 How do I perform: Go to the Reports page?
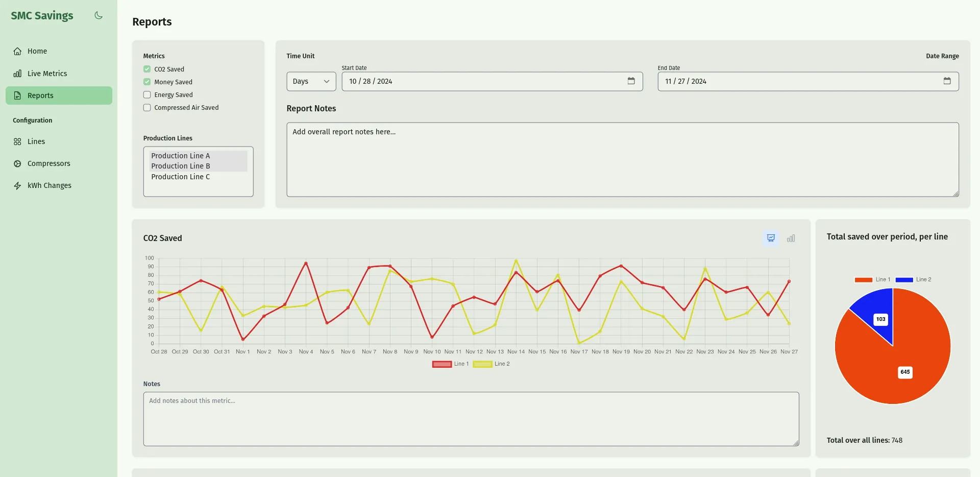[40, 96]
